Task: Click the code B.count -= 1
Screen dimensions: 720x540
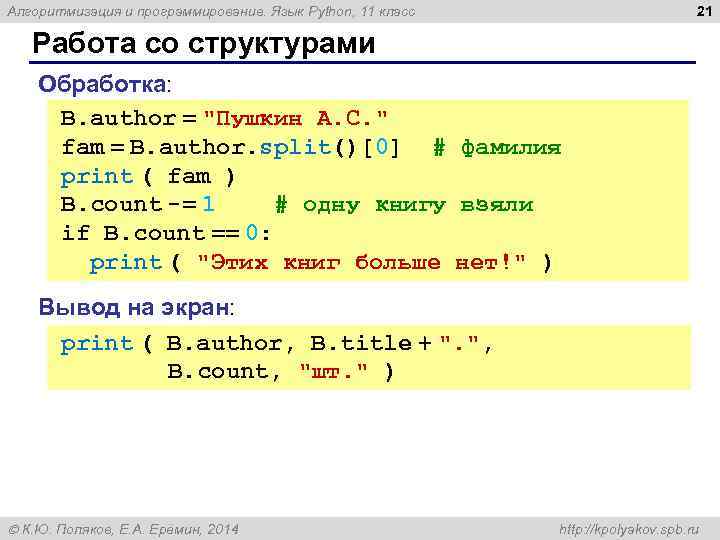Action: [138, 204]
